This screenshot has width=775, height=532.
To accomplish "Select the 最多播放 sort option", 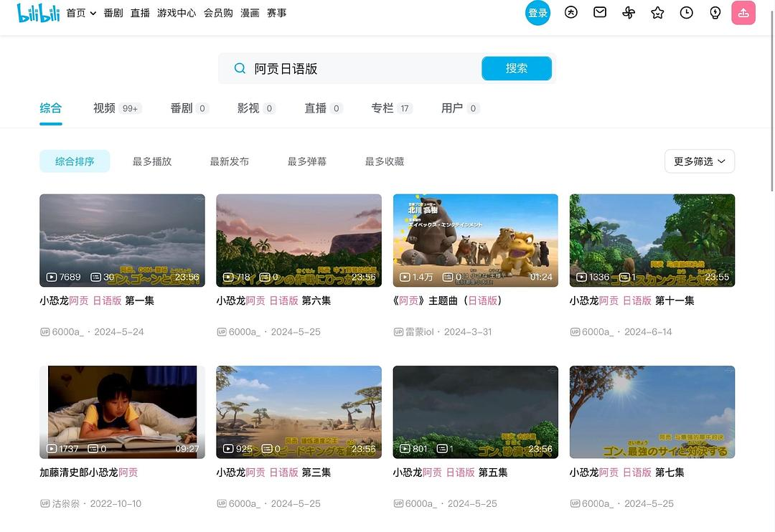I will click(152, 161).
